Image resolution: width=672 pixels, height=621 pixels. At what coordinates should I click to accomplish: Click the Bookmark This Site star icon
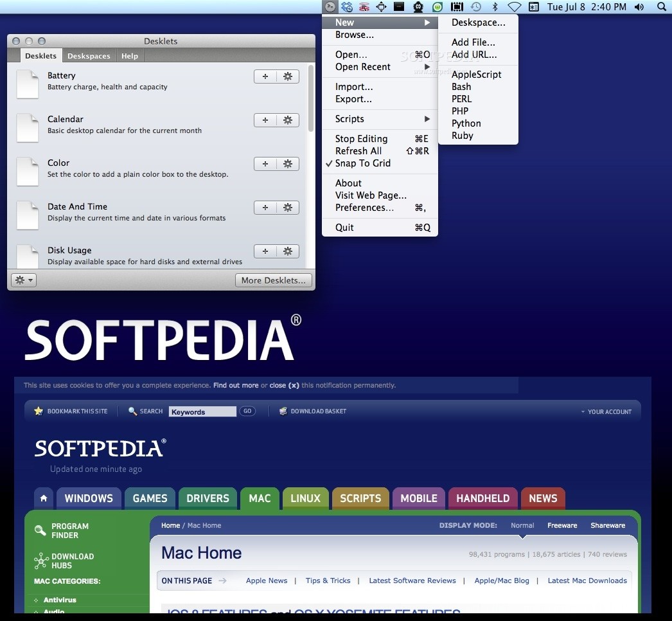pyautogui.click(x=39, y=411)
